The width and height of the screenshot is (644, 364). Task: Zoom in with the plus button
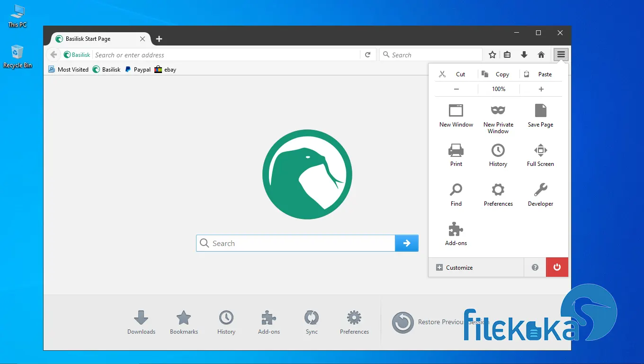point(541,89)
